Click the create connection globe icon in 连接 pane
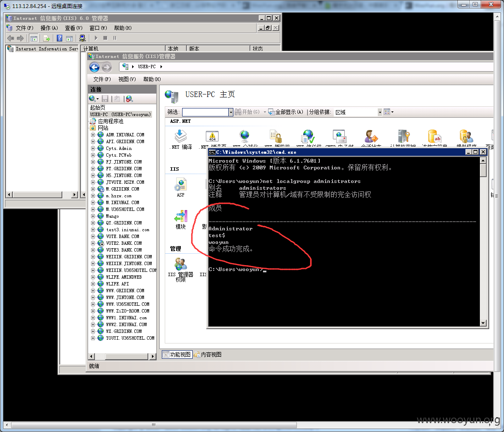The height and width of the screenshot is (432, 504). coord(93,99)
